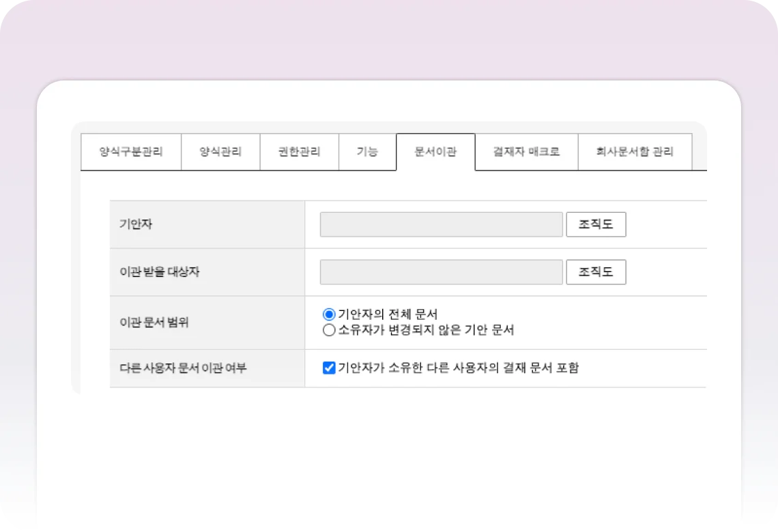Select the 기안자의 전체 문서 radio button
This screenshot has width=778, height=532.
pyautogui.click(x=329, y=314)
